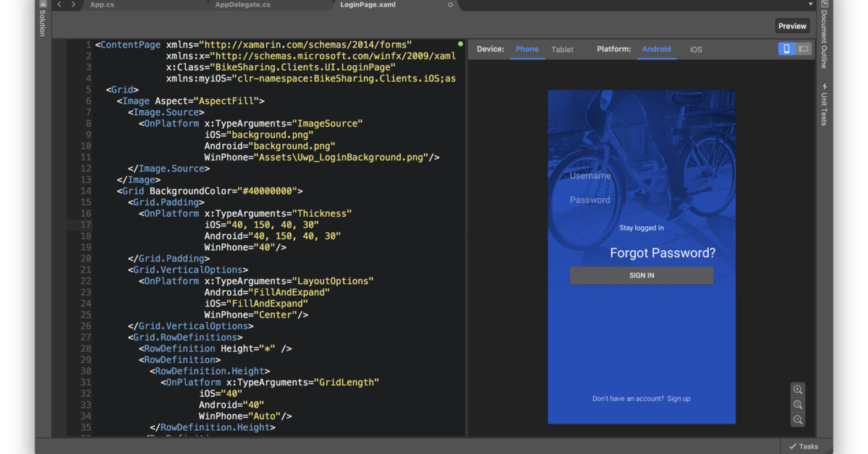Zoom out of the device preview

[798, 419]
